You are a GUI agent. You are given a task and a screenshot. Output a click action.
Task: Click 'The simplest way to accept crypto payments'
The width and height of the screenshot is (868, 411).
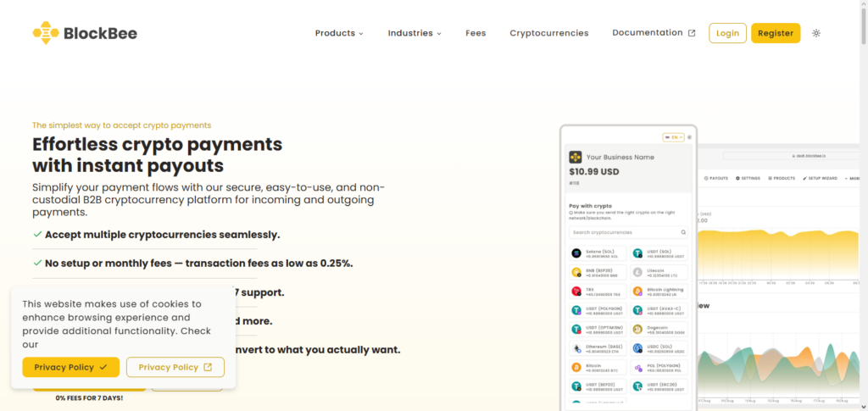coord(122,125)
